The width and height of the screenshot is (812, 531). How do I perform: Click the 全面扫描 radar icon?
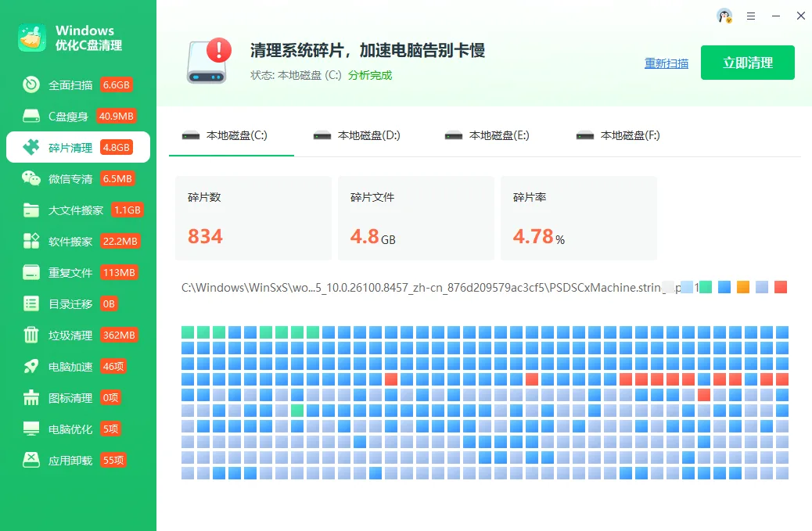[31, 85]
